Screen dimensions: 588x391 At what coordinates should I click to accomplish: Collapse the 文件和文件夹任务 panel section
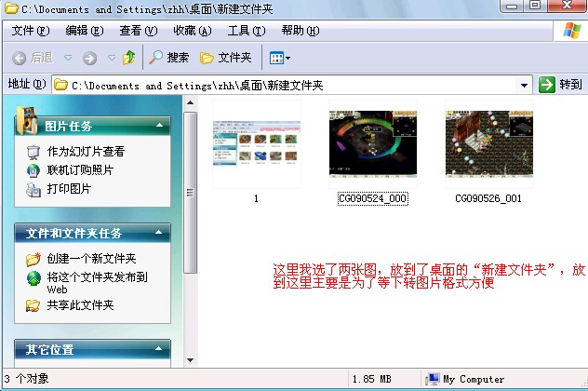[160, 233]
